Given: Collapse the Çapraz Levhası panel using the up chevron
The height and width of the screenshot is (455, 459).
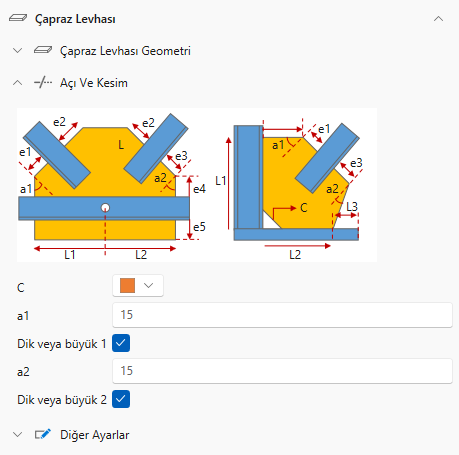Looking at the screenshot, I should (438, 19).
